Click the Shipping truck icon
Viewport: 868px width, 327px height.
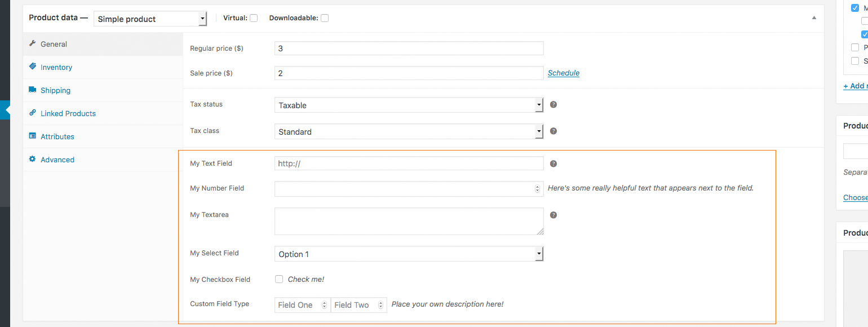(33, 90)
